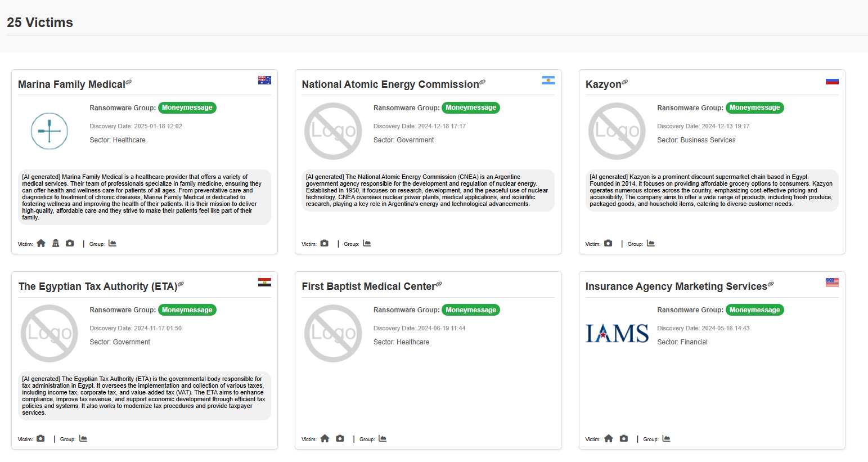Open the Insurance Agency Marketing Services title
Image resolution: width=868 pixels, height=462 pixels.
coord(676,286)
